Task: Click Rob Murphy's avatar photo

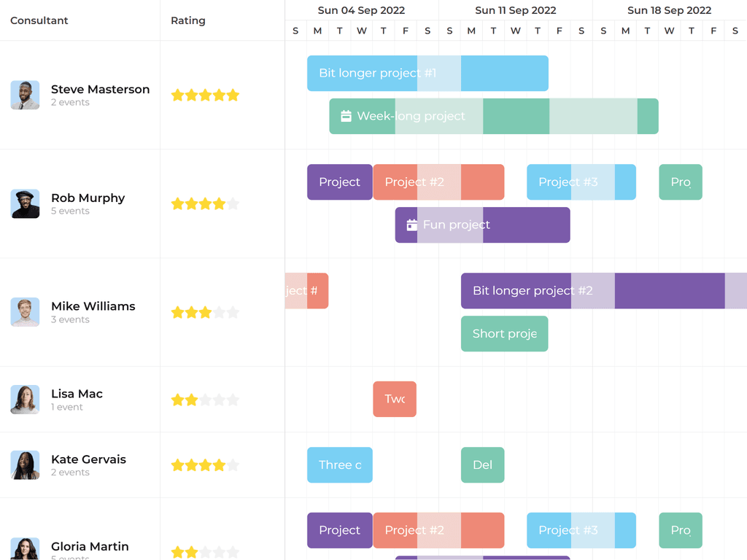Action: click(x=25, y=203)
